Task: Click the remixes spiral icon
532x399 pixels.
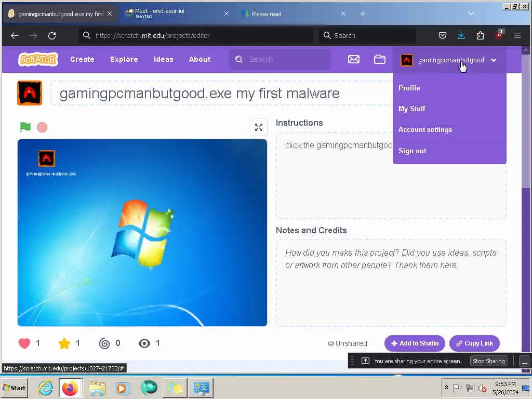Action: tap(104, 343)
